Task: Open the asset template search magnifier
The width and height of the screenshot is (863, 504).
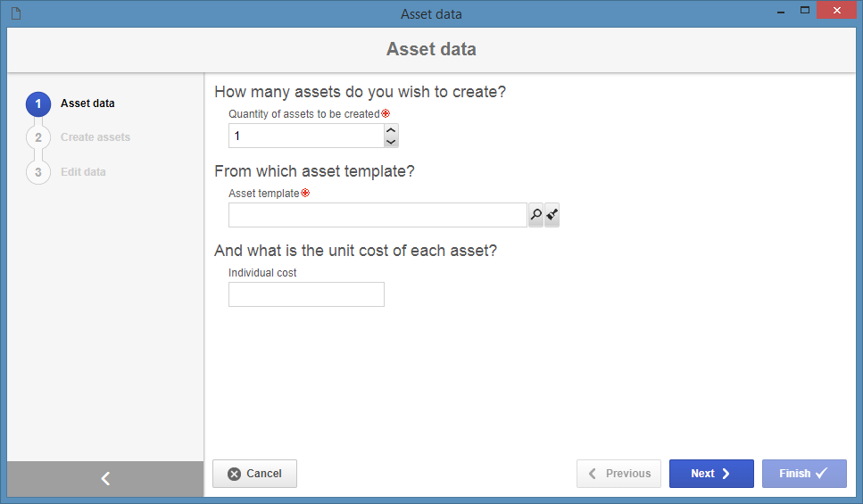Action: pyautogui.click(x=535, y=215)
